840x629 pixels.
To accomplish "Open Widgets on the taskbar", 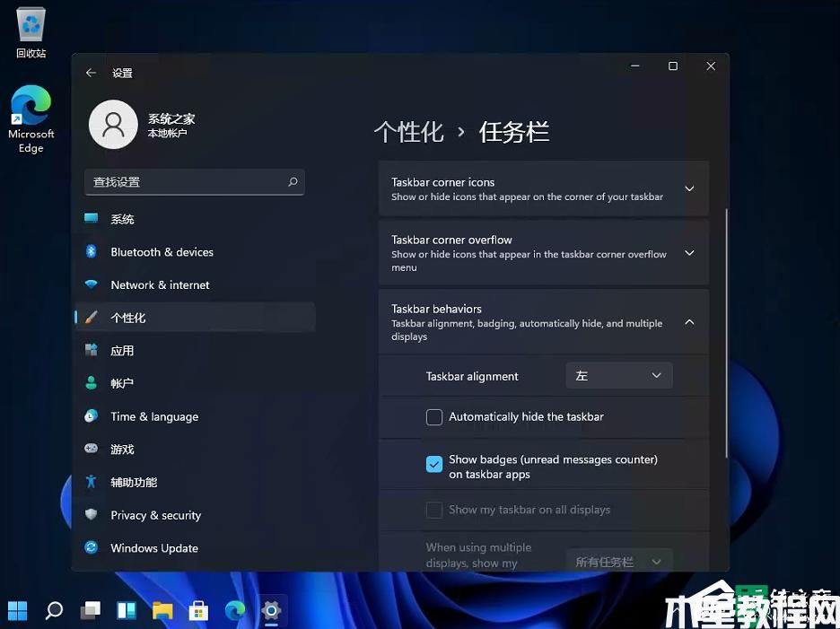I will [127, 610].
